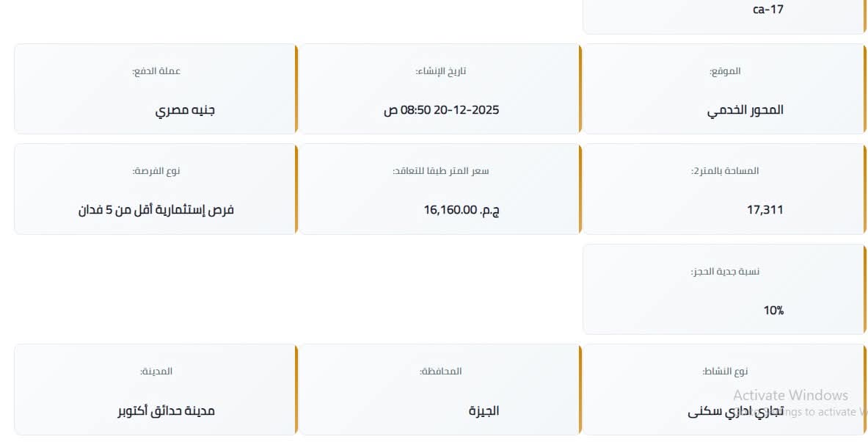Select the فرص إستثمارية أقل من 5 فدان value
This screenshot has height=442, width=868.
coord(156,210)
